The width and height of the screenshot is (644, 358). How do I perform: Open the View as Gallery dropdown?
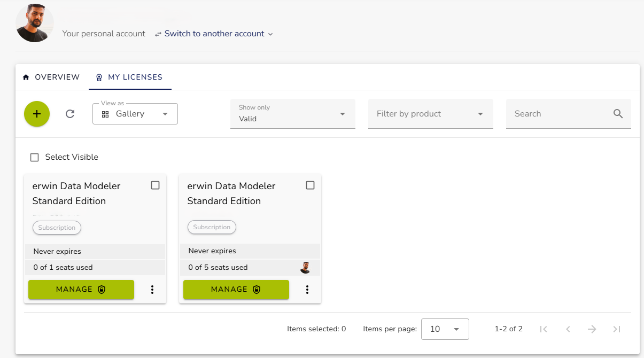point(135,114)
